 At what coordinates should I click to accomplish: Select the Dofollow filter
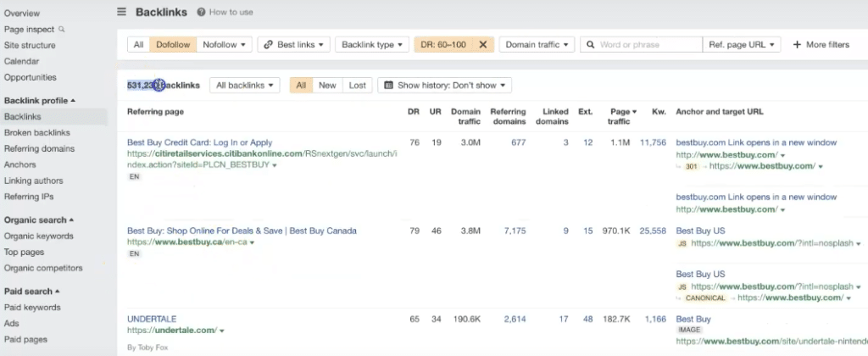coord(173,45)
